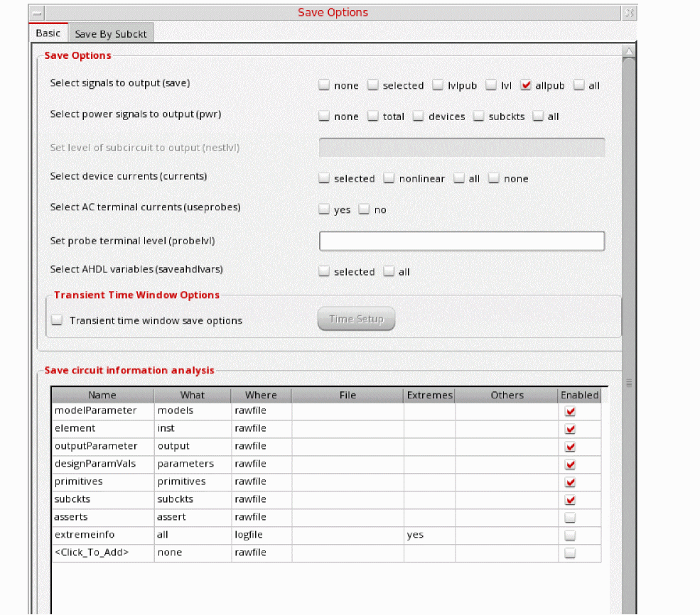
Task: Enable Transient time window save options
Action: 58,320
